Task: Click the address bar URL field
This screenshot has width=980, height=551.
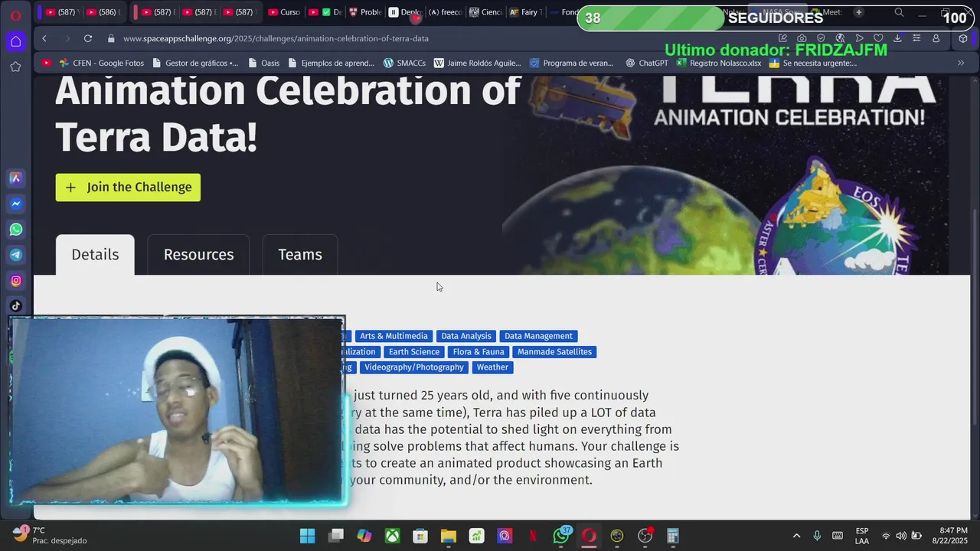Action: (x=276, y=38)
